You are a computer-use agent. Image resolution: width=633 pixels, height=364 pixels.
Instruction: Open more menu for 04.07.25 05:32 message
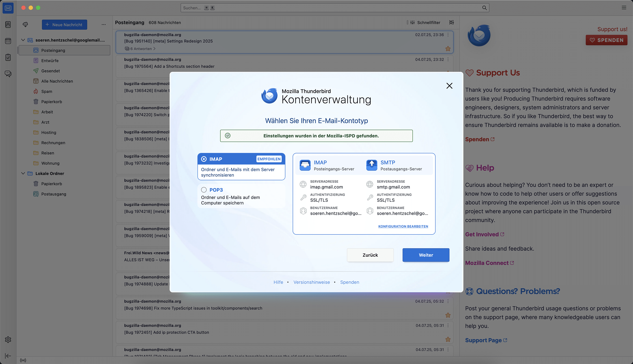[x=448, y=301]
